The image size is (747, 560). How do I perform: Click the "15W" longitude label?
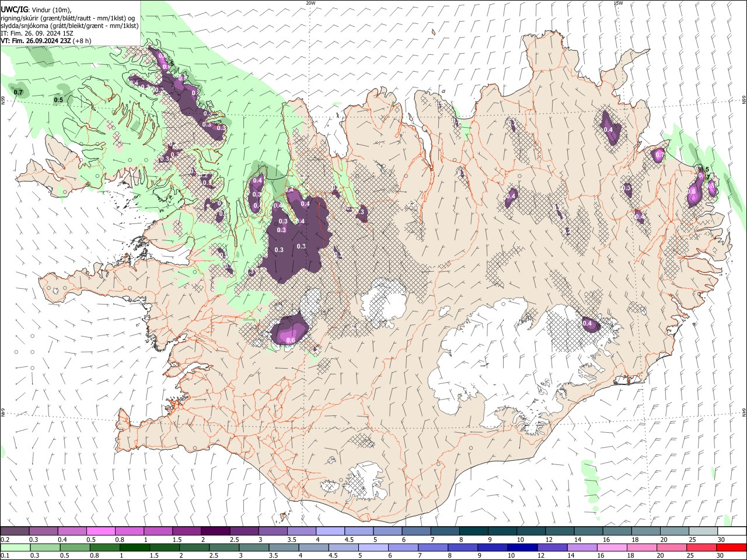(x=618, y=3)
